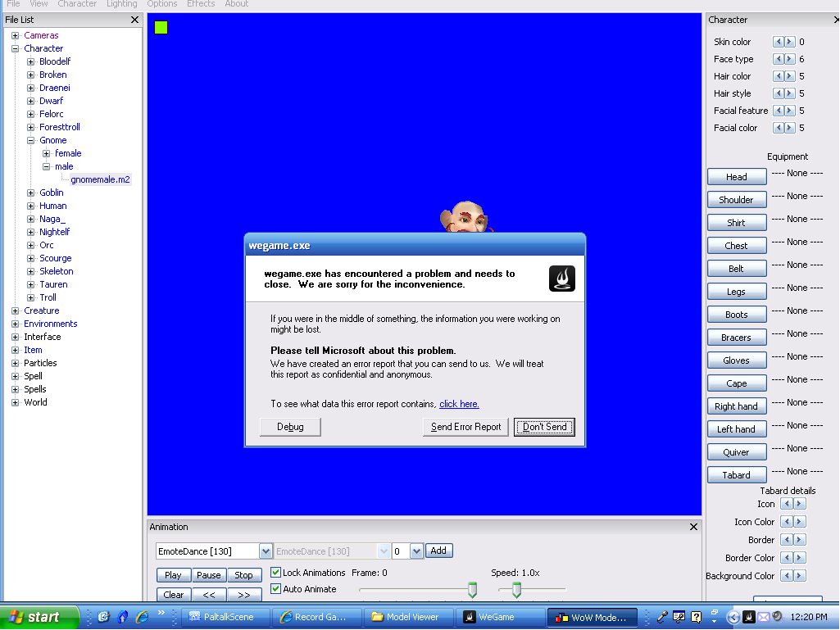Click the Play animation button

coord(173,575)
